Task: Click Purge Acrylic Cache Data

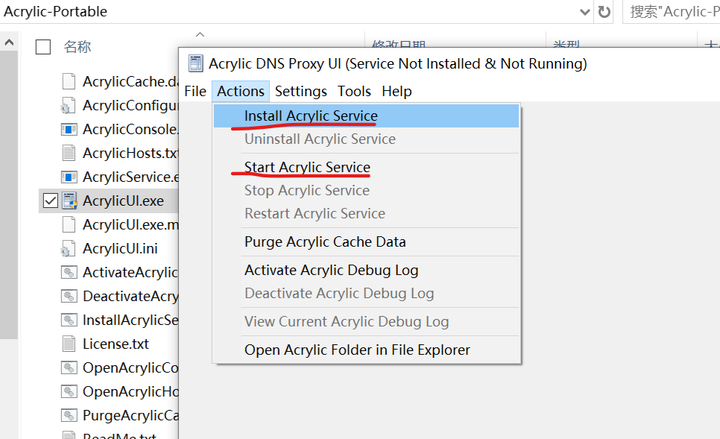Action: coord(325,242)
